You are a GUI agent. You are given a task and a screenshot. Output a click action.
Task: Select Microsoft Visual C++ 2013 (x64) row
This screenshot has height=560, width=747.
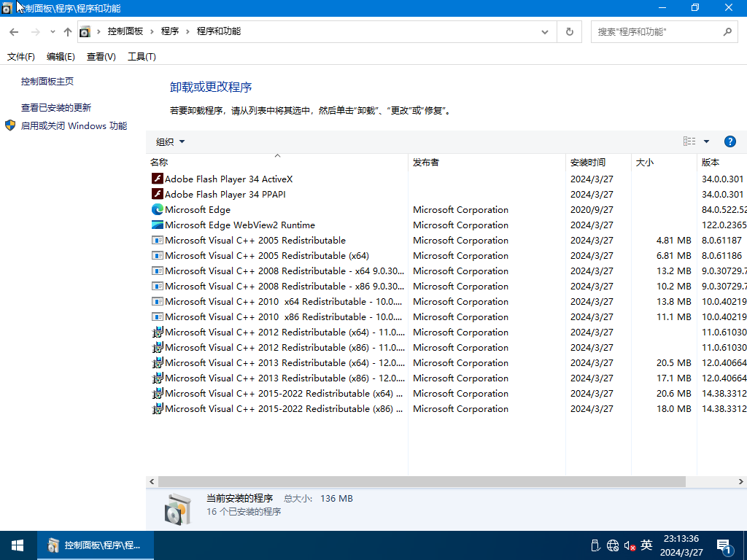click(x=446, y=362)
